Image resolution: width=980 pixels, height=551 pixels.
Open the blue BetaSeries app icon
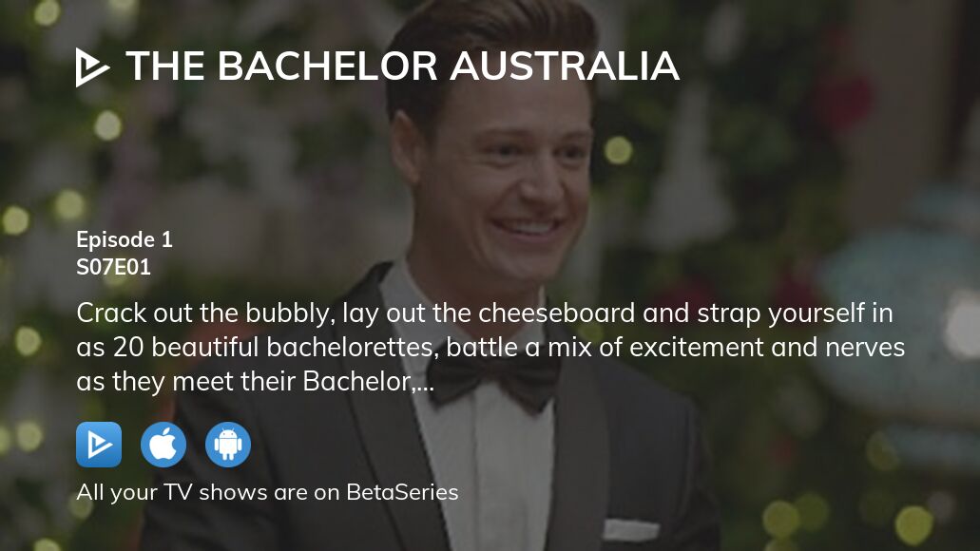point(99,445)
